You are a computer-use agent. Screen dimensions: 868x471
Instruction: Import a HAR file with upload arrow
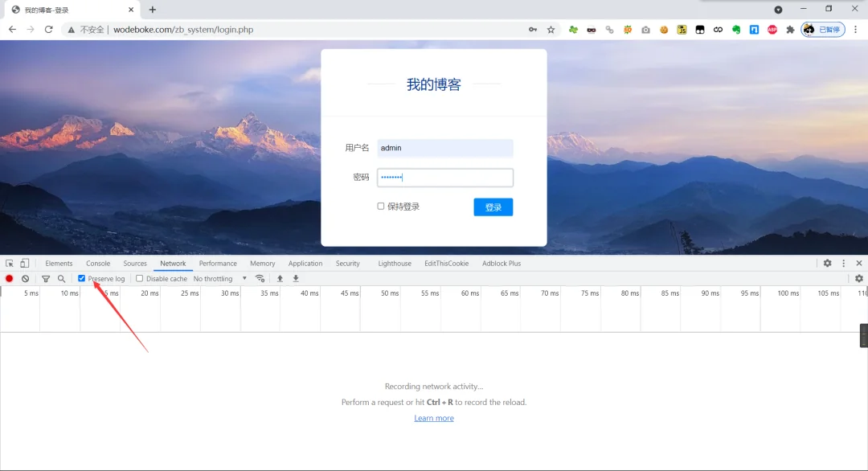click(280, 278)
